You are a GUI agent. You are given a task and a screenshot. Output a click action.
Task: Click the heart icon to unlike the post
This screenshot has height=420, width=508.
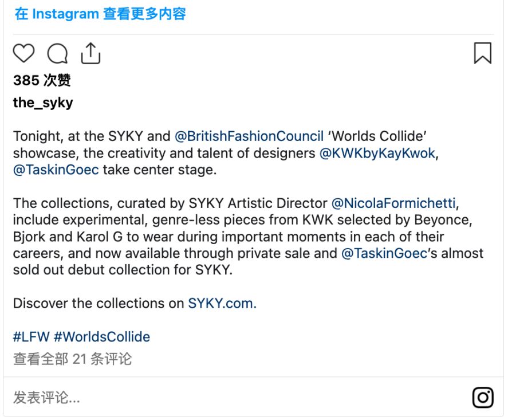click(22, 53)
